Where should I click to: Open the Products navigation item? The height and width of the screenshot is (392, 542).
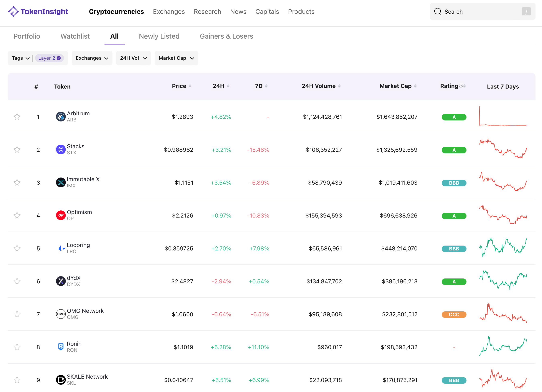301,12
